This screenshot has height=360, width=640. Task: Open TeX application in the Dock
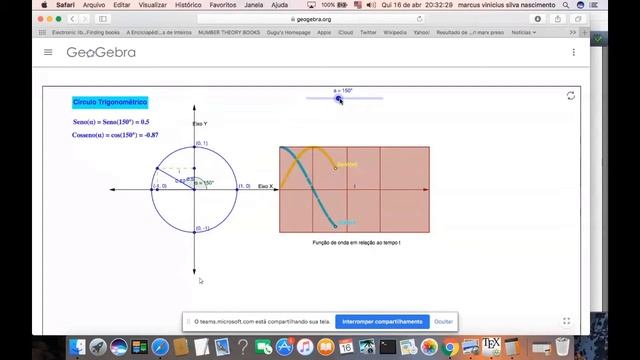click(491, 347)
